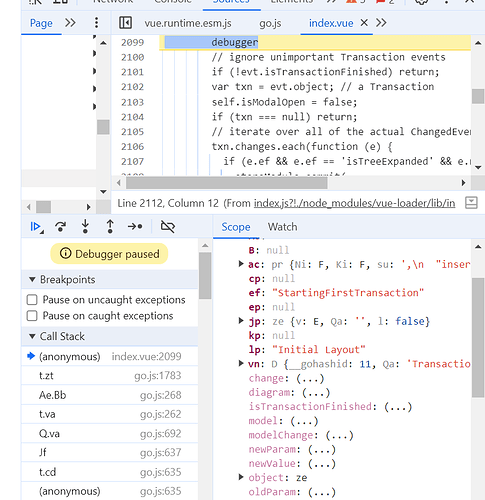Enable Pause on uncaught exceptions
The height and width of the screenshot is (500, 485).
click(32, 300)
